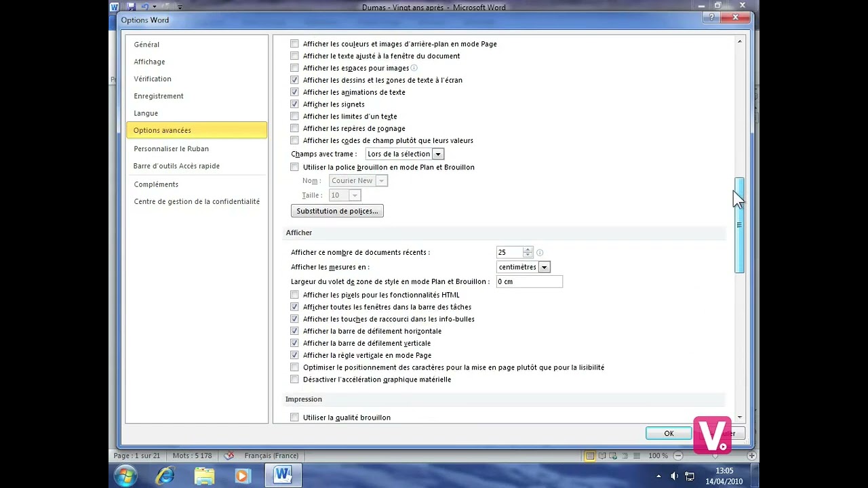Switch to Web Layout view icon
The image size is (868, 488).
pos(612,455)
